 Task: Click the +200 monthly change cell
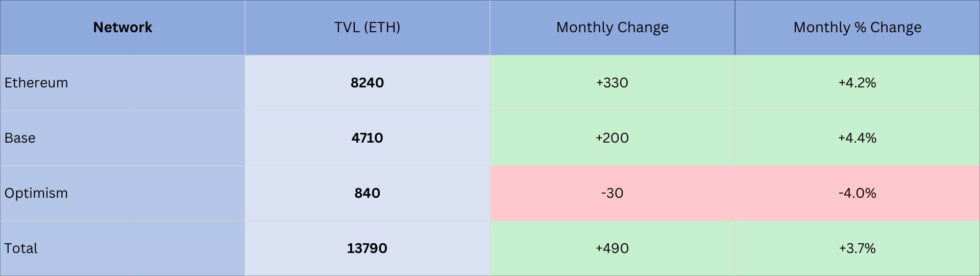click(612, 138)
